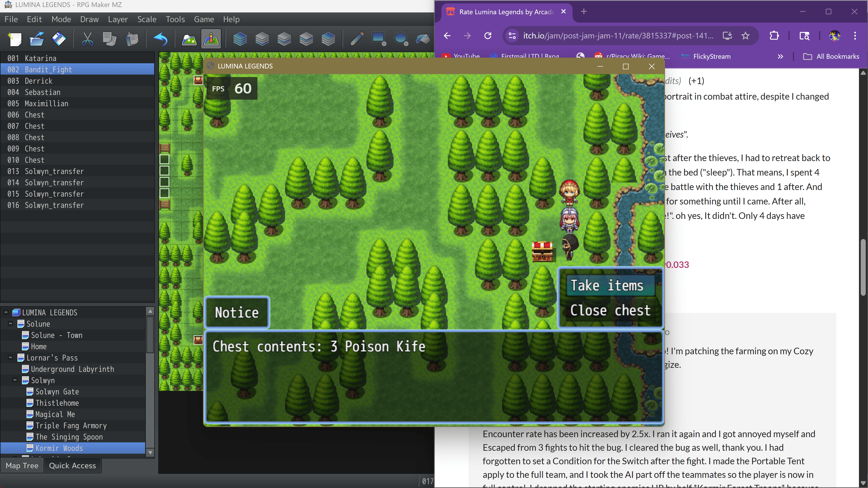Viewport: 868px width, 488px height.
Task: Open the Tools menu
Action: [175, 19]
